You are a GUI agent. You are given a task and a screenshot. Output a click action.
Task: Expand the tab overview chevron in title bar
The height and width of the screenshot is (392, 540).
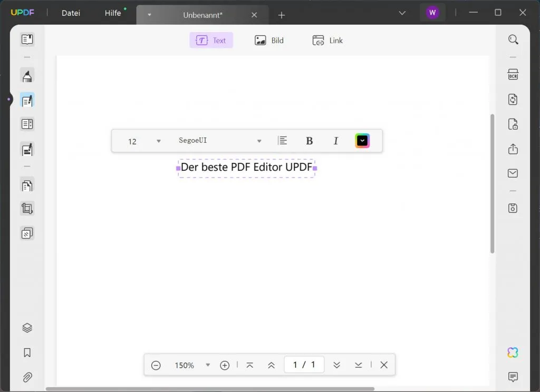coord(402,13)
